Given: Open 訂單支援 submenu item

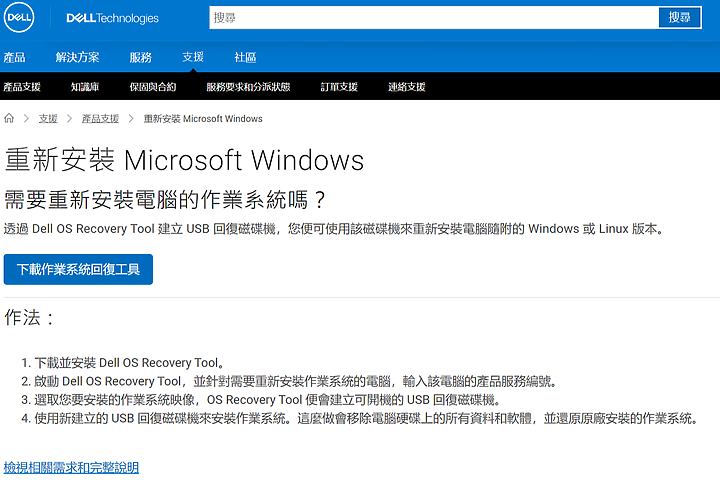Looking at the screenshot, I should (x=339, y=87).
